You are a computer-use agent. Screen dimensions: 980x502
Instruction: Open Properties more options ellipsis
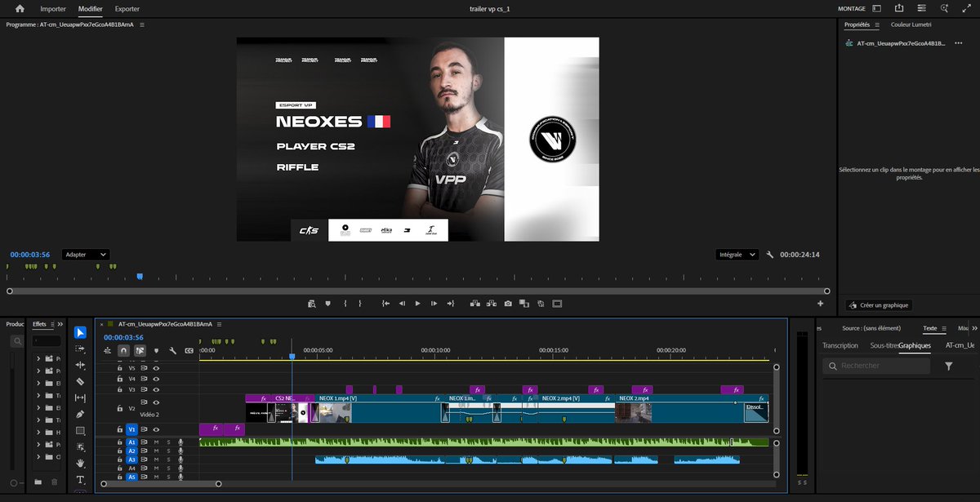pyautogui.click(x=958, y=42)
